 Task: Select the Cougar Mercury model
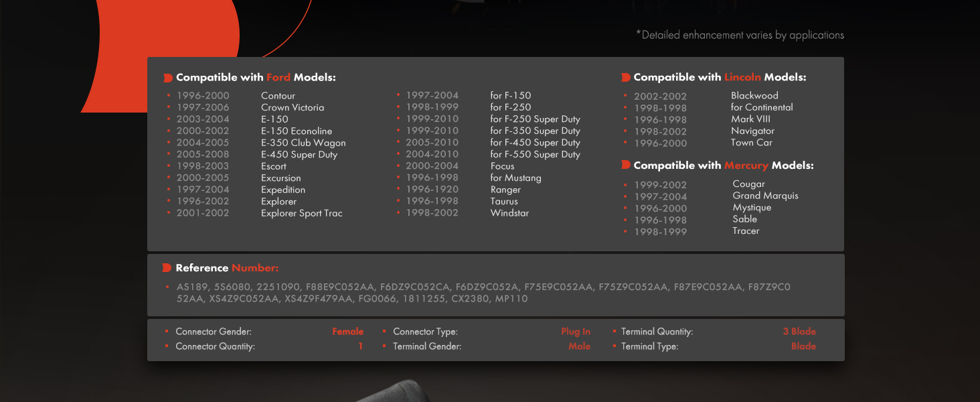tap(749, 184)
